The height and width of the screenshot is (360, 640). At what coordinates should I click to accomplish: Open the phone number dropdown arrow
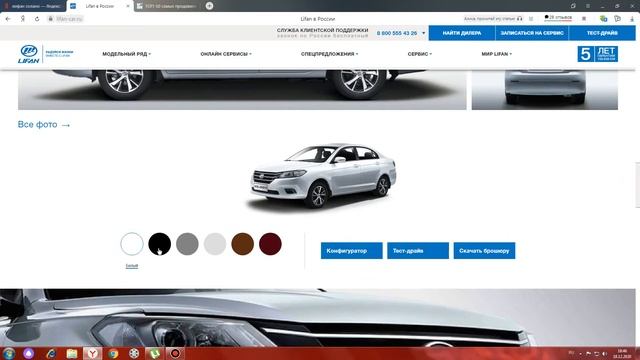coord(423,33)
